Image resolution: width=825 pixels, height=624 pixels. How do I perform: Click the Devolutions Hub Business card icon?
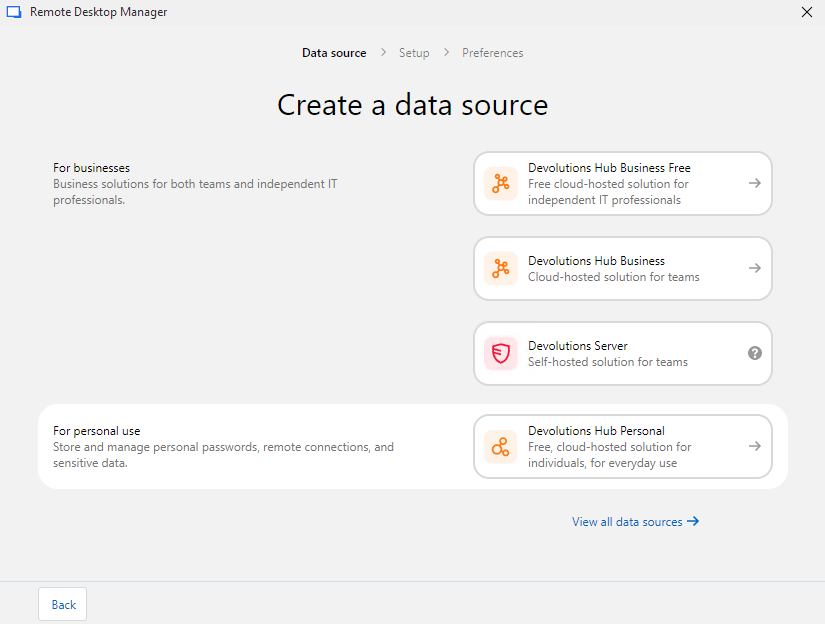pos(501,269)
